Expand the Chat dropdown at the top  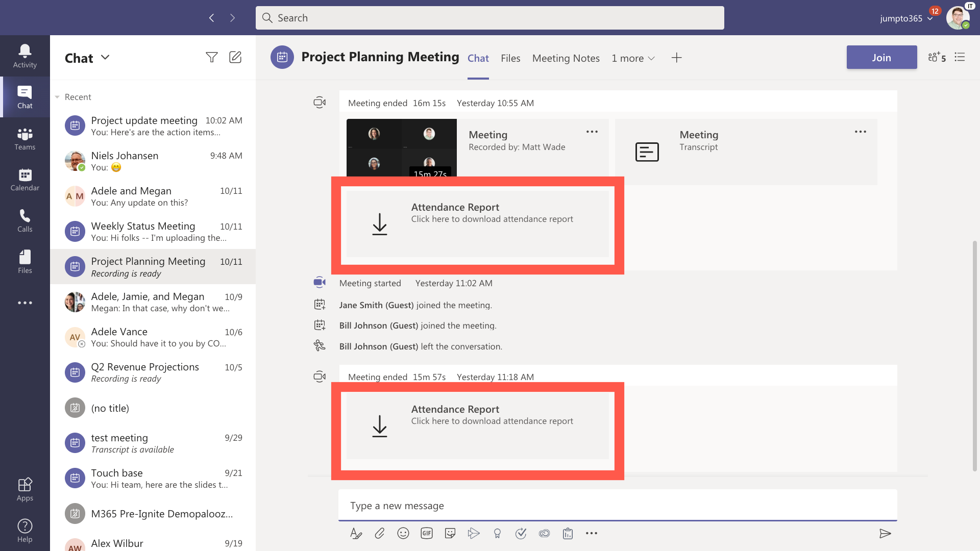106,58
